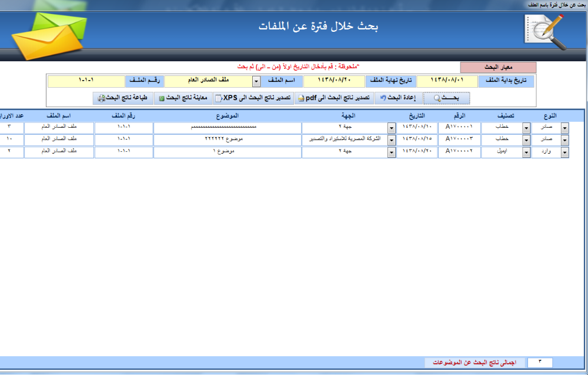Viewport: 588px width, 375px height.
Task: Click file start date field 1438/08/01
Action: [x=447, y=81]
